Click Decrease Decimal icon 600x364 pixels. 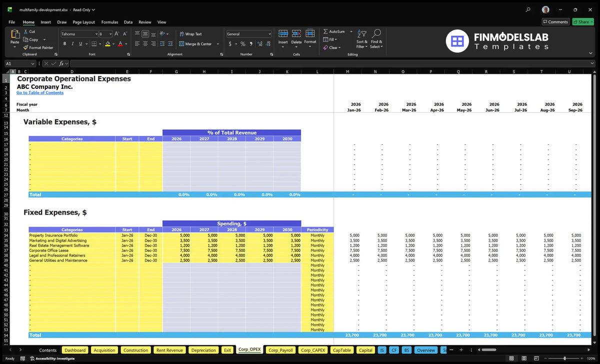(x=267, y=44)
